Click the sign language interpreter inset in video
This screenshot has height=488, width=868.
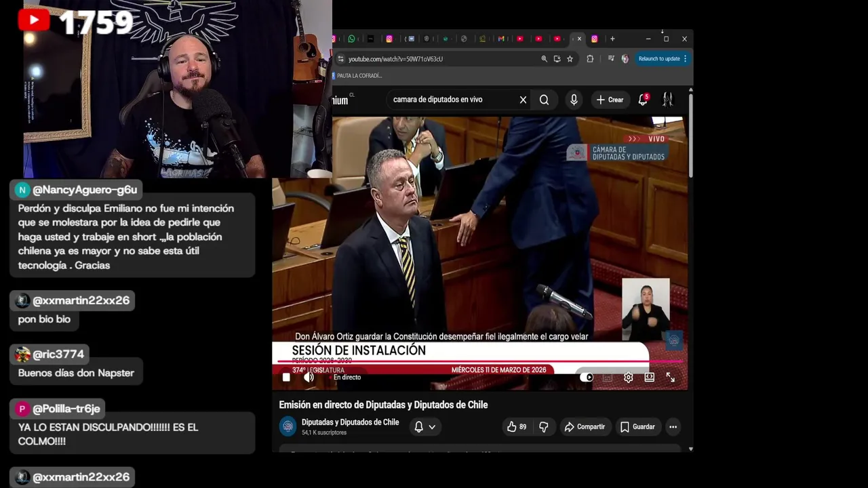point(646,309)
